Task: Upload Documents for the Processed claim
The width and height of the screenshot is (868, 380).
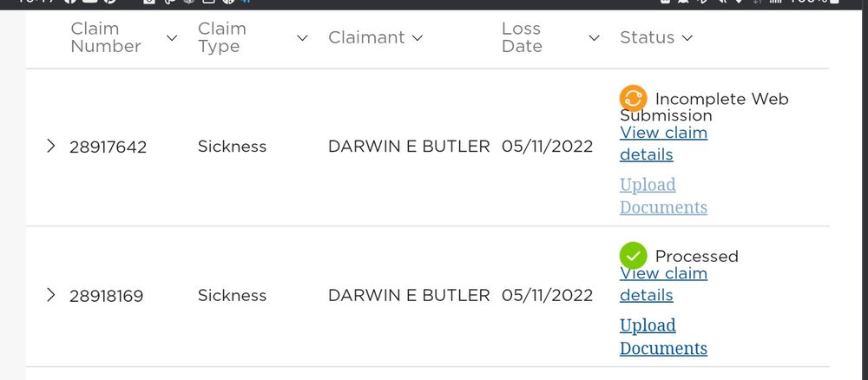Action: point(663,337)
